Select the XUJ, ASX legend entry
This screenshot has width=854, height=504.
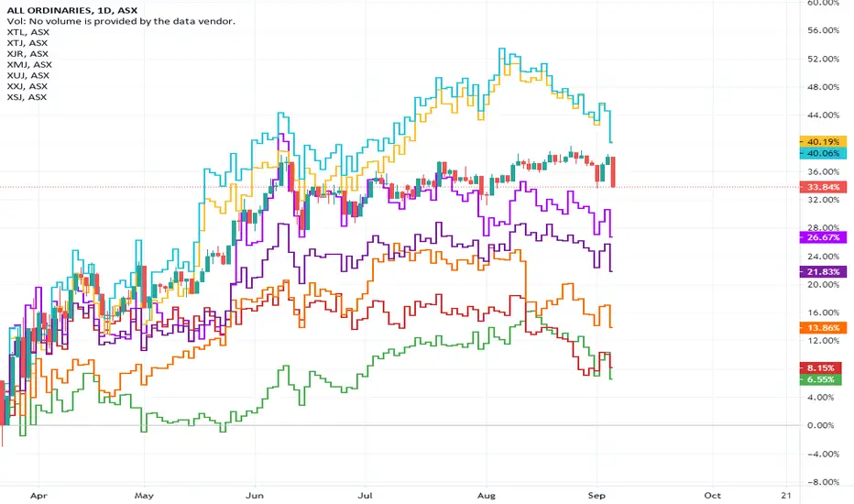click(27, 76)
